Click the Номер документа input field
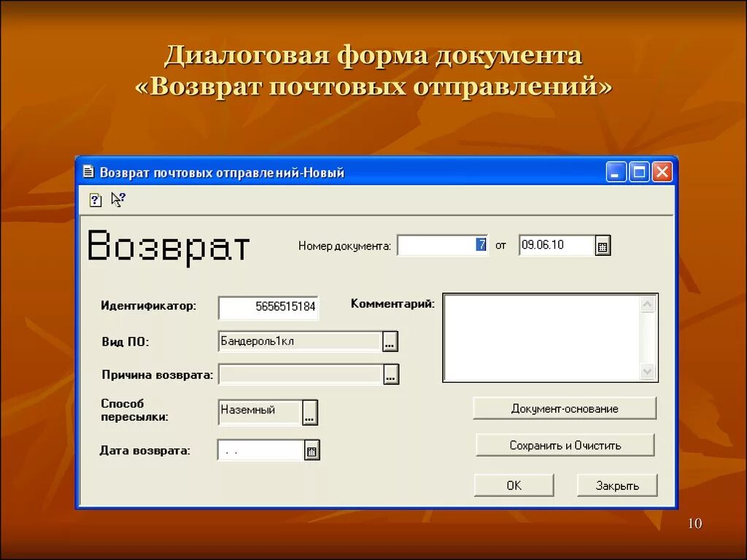This screenshot has width=747, height=560. coord(443,245)
